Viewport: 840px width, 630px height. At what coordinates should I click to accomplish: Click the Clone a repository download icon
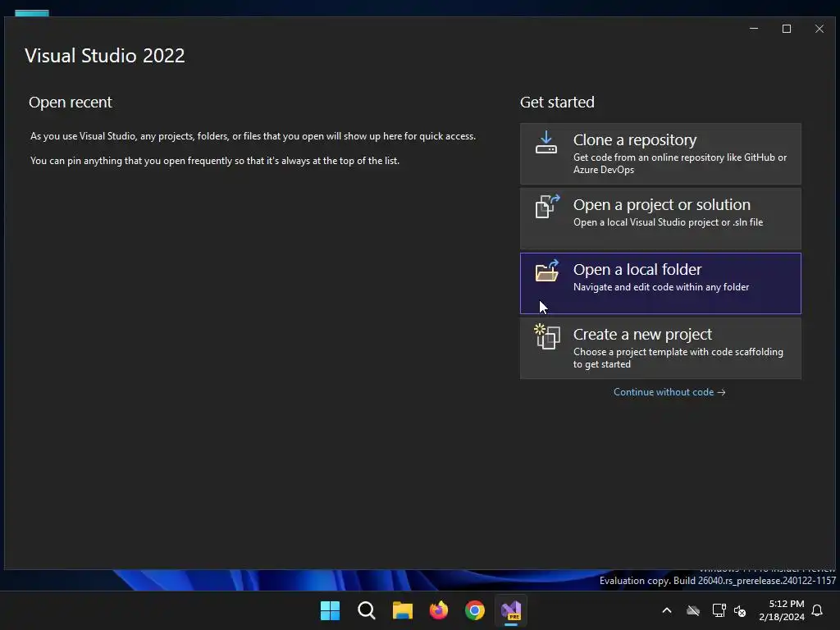tap(546, 143)
